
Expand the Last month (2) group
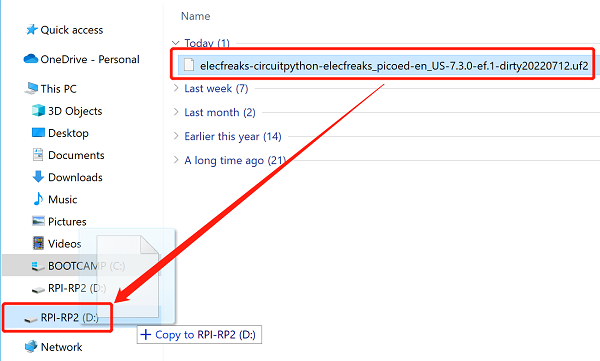click(176, 112)
